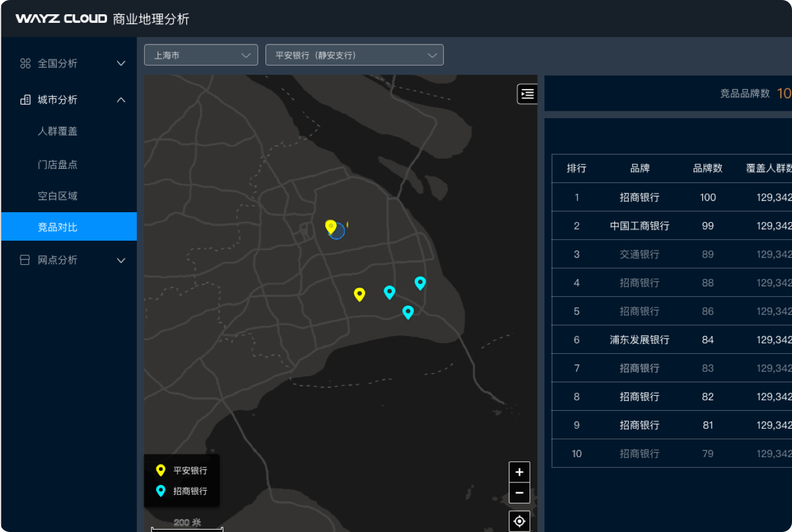Click brand count 84 in table

[x=708, y=340]
